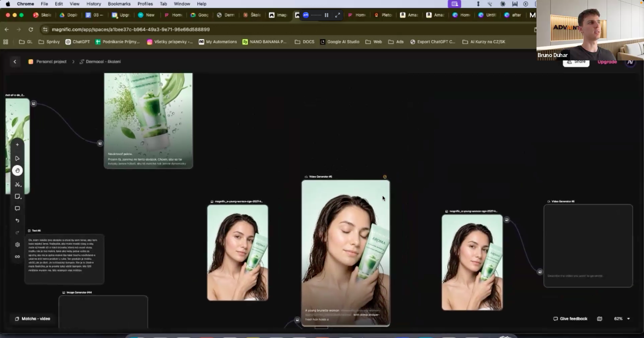Screen dimensions: 644x338
Task: Open Dermacol - školení breadcrumb
Action: click(100, 61)
